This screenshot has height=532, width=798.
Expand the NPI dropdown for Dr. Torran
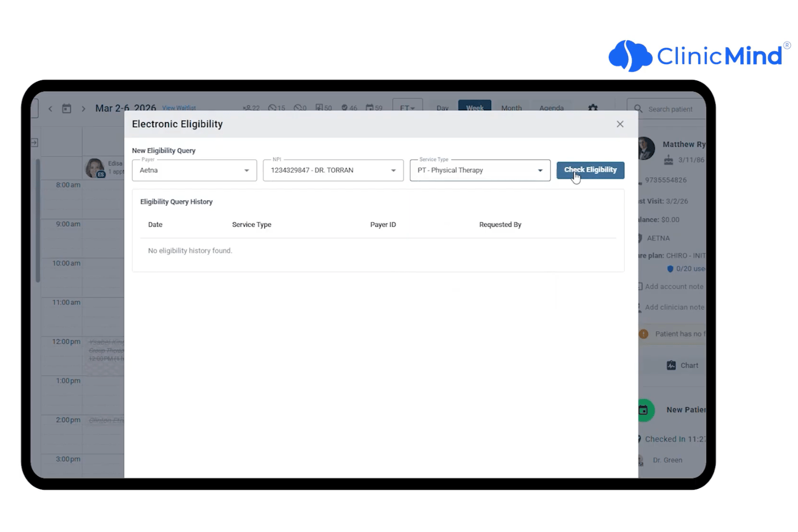(x=333, y=170)
